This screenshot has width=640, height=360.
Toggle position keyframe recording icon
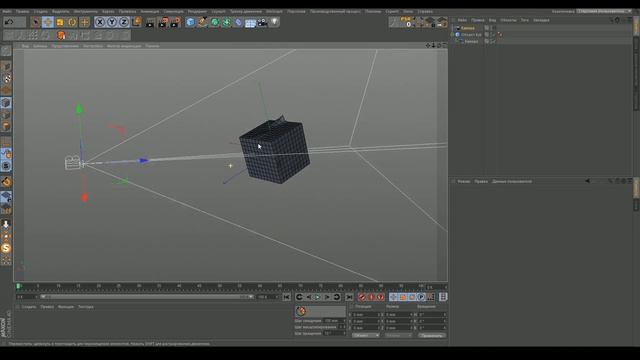tap(393, 297)
